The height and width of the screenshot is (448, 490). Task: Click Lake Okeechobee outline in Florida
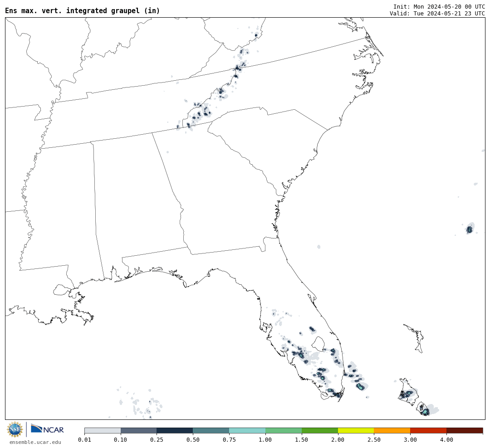pos(319,344)
